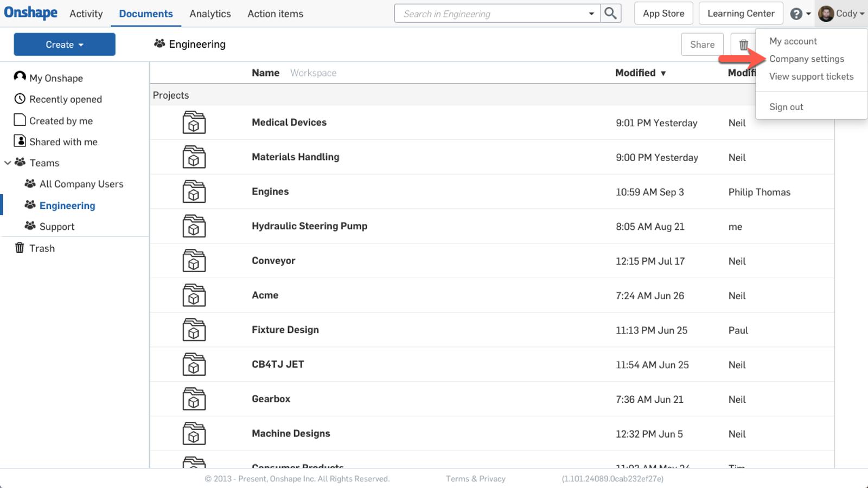
Task: Choose Company settings from the menu
Action: click(807, 59)
